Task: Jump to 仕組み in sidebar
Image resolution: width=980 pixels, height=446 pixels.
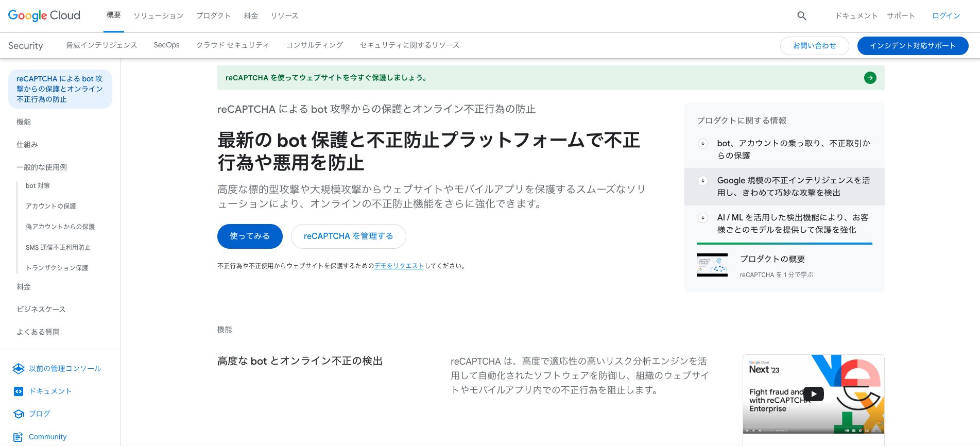Action: (27, 145)
